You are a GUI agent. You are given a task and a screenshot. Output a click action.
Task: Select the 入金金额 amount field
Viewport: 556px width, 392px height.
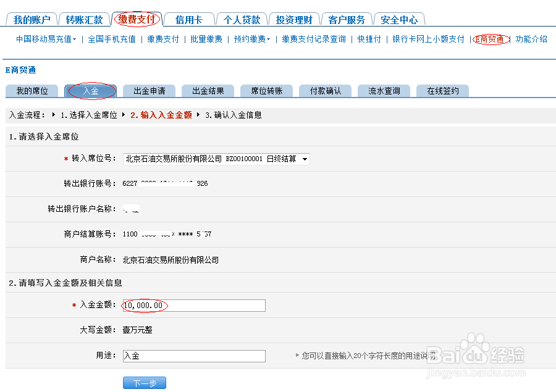(x=193, y=305)
